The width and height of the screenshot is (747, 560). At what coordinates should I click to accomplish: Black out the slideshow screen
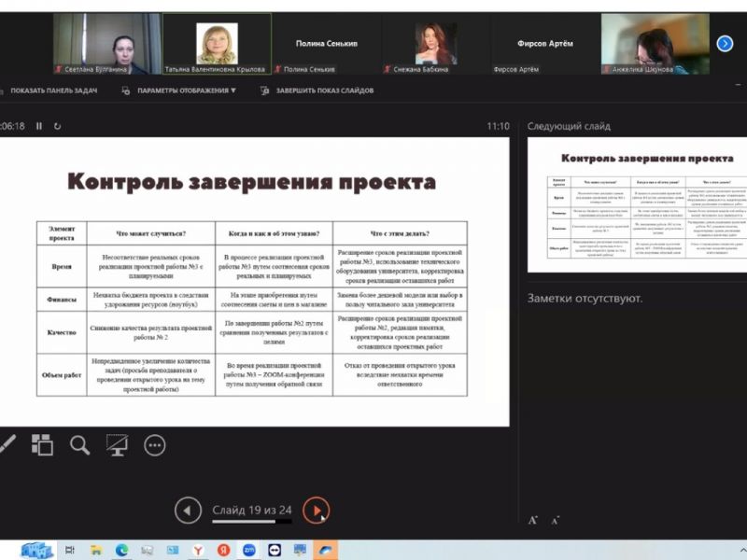(117, 445)
